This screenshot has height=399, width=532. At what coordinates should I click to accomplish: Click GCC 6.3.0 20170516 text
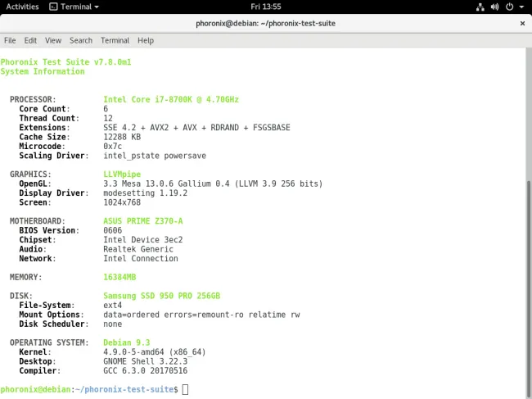coord(145,371)
